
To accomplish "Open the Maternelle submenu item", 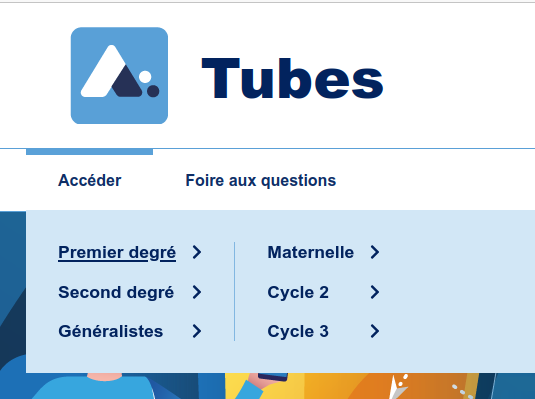I will pos(310,252).
